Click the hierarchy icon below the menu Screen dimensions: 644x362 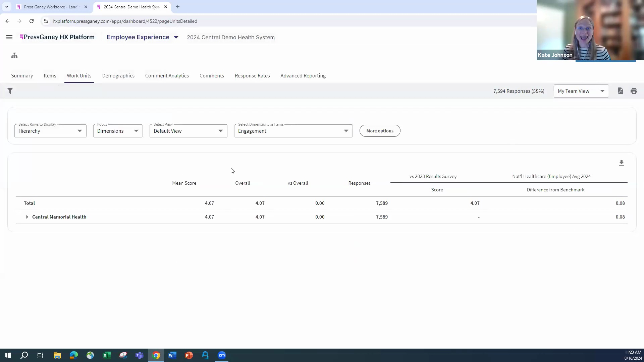14,56
